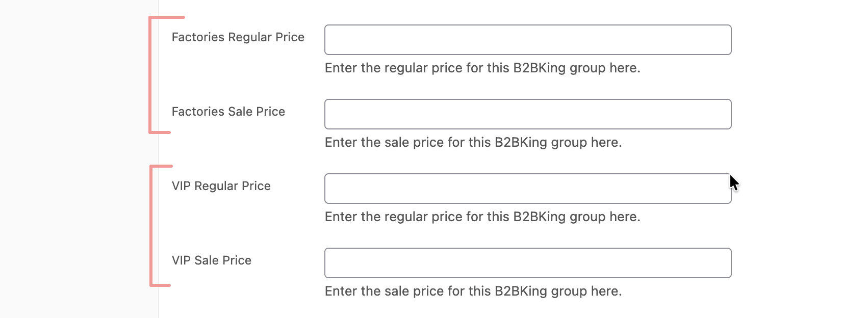The width and height of the screenshot is (868, 318).
Task: Click the "VIP Sale Price" label
Action: pyautogui.click(x=211, y=260)
